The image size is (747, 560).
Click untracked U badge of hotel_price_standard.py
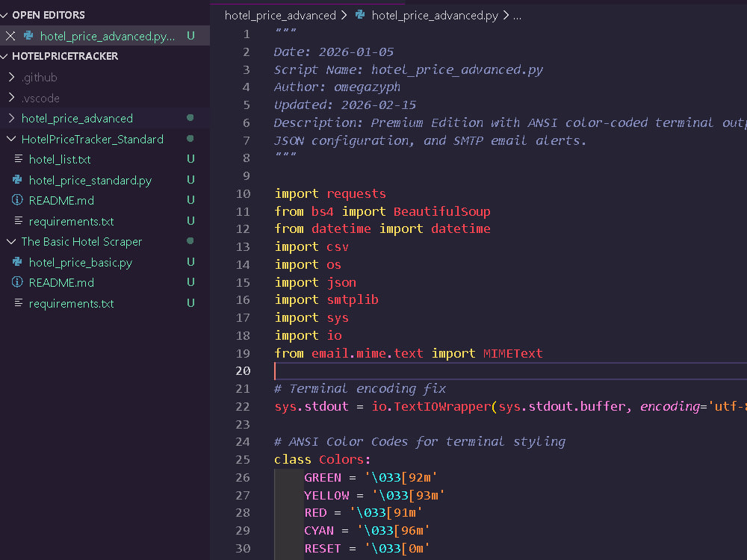coord(190,179)
